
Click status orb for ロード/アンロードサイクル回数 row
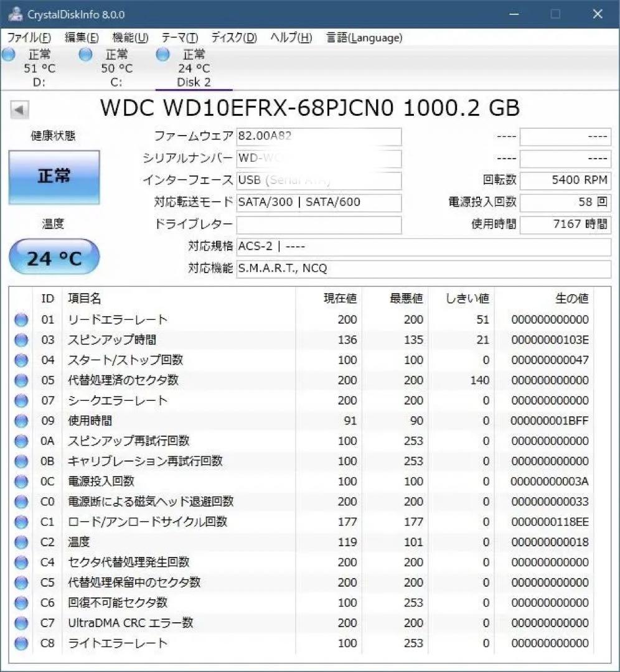coord(21,522)
